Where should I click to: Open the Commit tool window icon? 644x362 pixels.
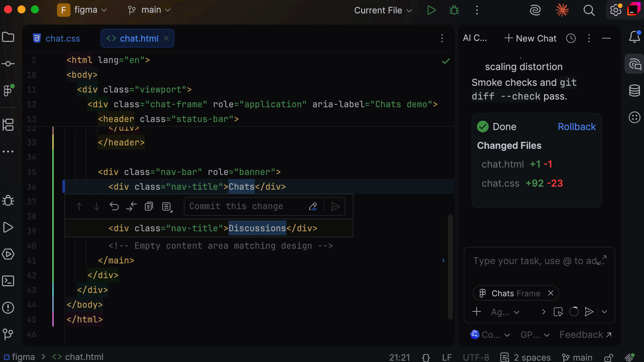point(8,64)
